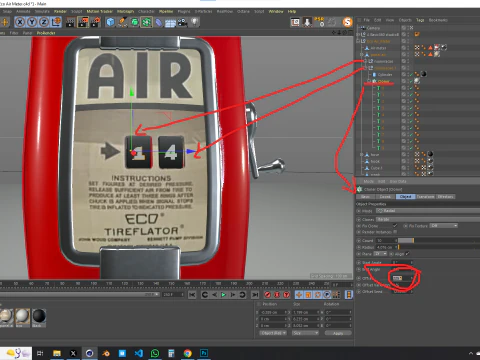
Task: Select the black material swatch
Action: click(39, 315)
